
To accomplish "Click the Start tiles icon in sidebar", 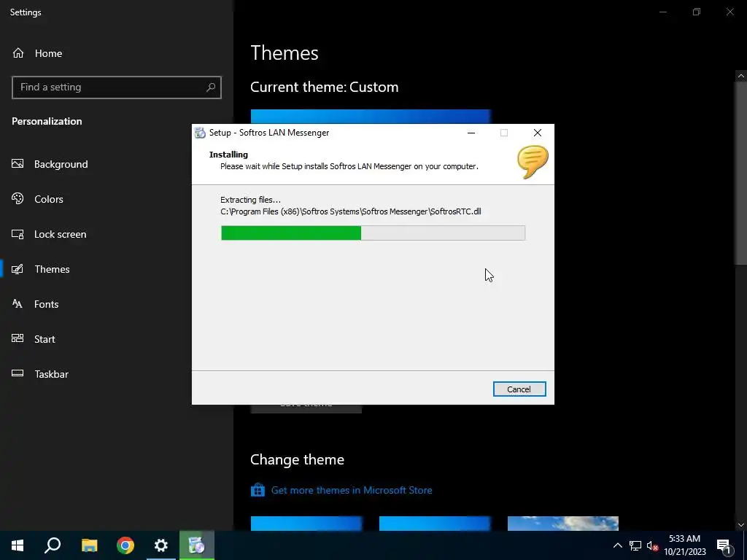I will click(18, 338).
